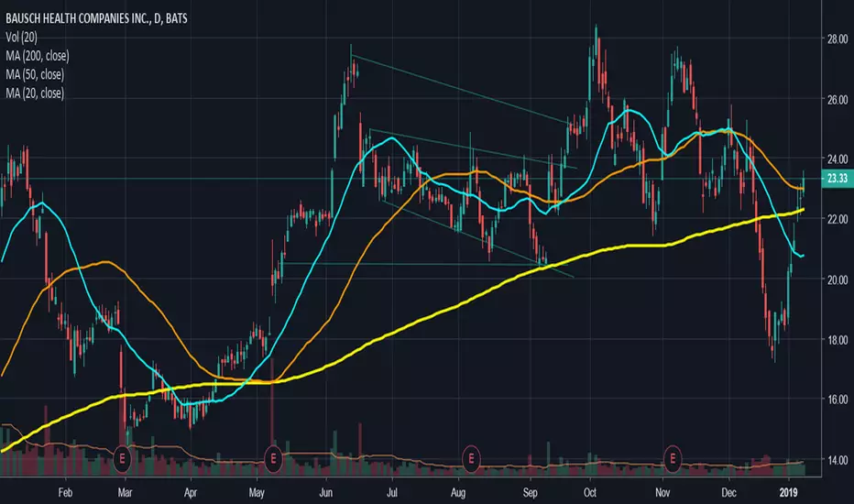Image resolution: width=854 pixels, height=504 pixels.
Task: Click the 24.00 price axis label
Action: click(838, 159)
